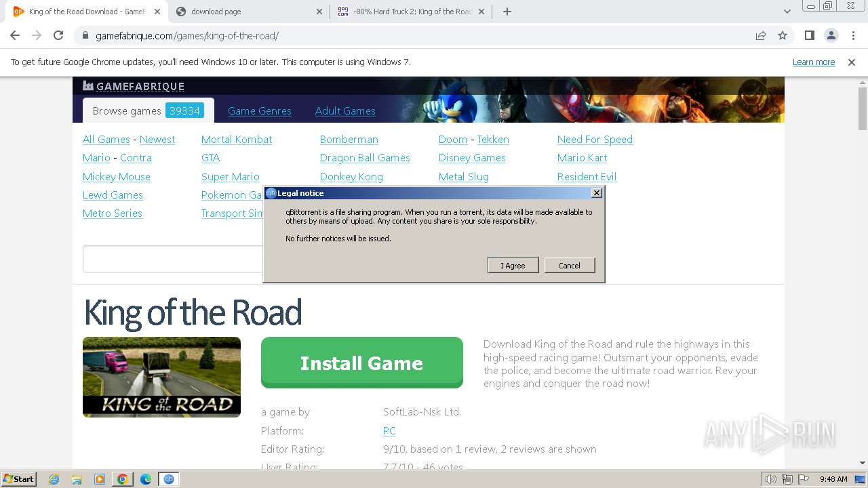
Task: Open the Mortal Kombat link
Action: (237, 140)
